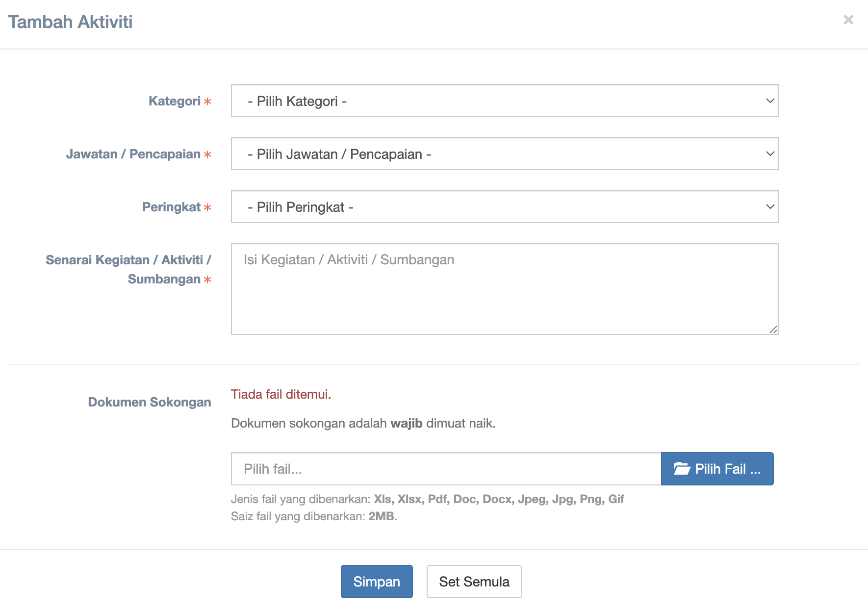The height and width of the screenshot is (609, 868).
Task: Open the "- Pilih Kategori -" dropdown
Action: click(x=504, y=101)
